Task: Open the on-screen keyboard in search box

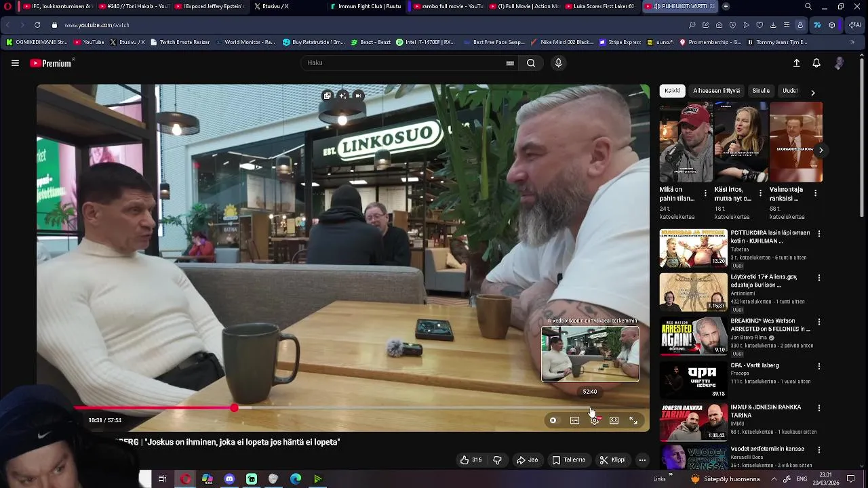Action: tap(510, 63)
